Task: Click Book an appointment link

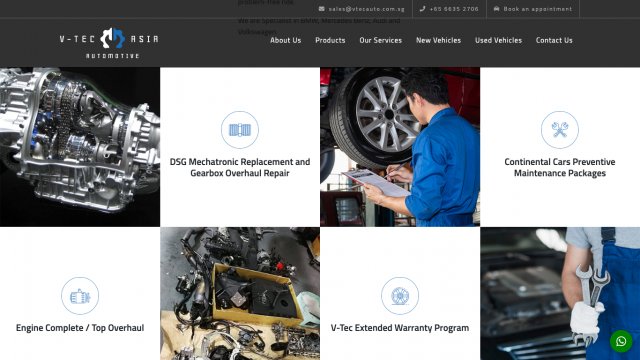Action: [538, 9]
